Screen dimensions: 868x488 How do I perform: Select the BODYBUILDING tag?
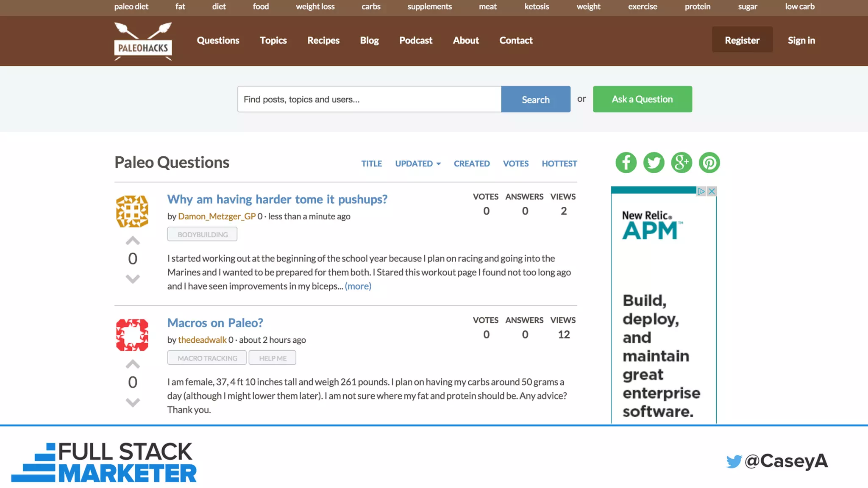point(202,234)
